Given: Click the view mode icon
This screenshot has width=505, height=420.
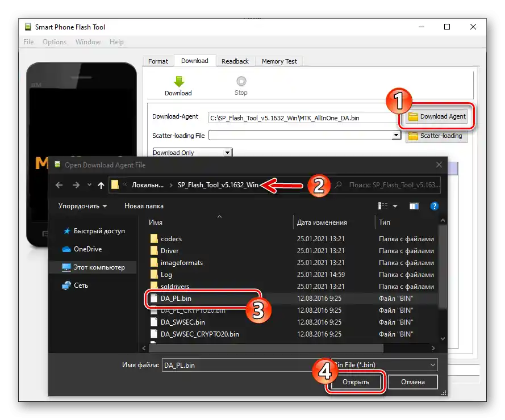Looking at the screenshot, I should click(383, 205).
